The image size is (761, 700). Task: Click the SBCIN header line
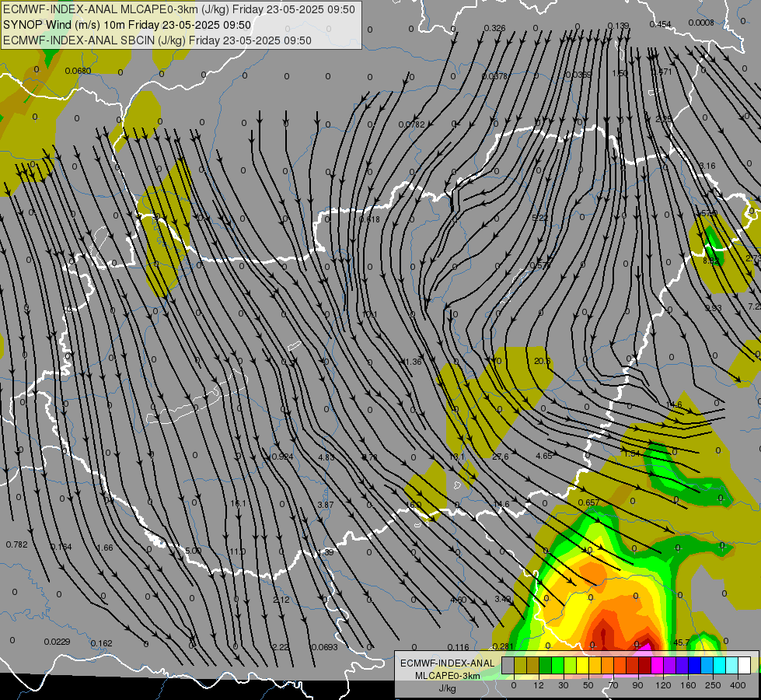(157, 40)
